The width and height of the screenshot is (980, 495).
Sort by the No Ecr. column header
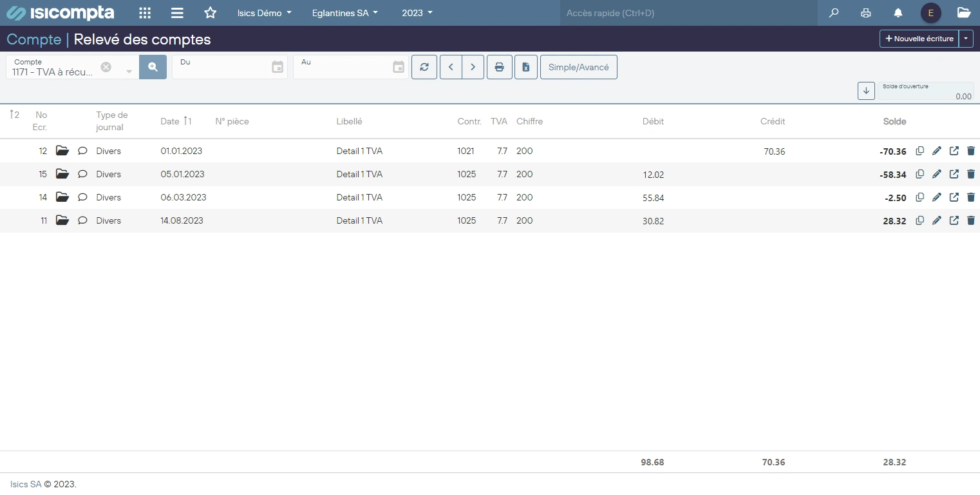(41, 121)
